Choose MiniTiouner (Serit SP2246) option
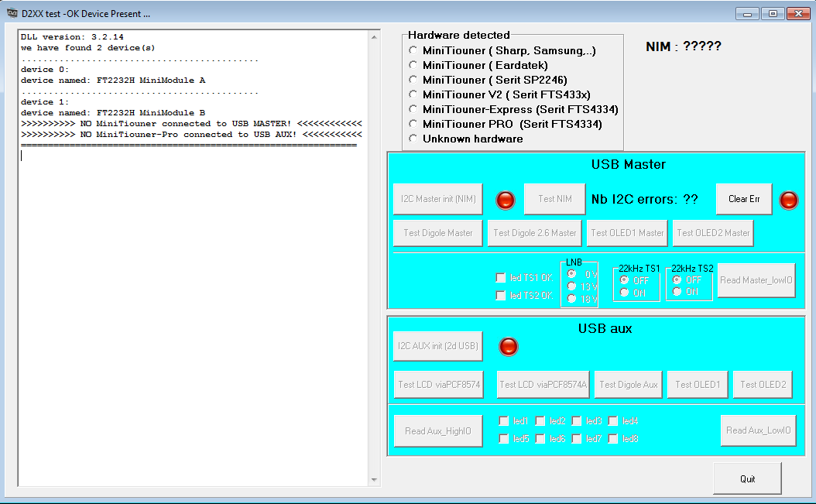816x504 pixels. point(413,80)
